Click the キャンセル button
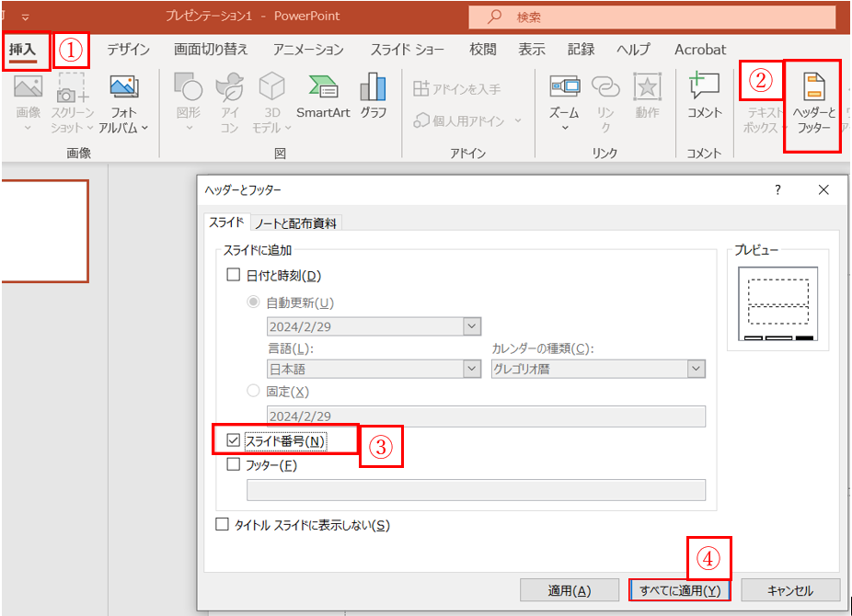 pyautogui.click(x=790, y=590)
